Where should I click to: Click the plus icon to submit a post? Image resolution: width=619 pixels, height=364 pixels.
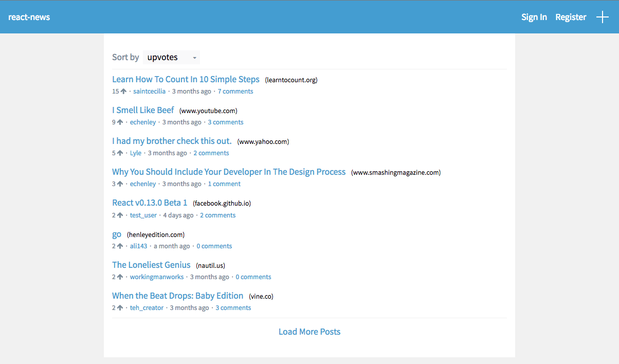pyautogui.click(x=602, y=16)
